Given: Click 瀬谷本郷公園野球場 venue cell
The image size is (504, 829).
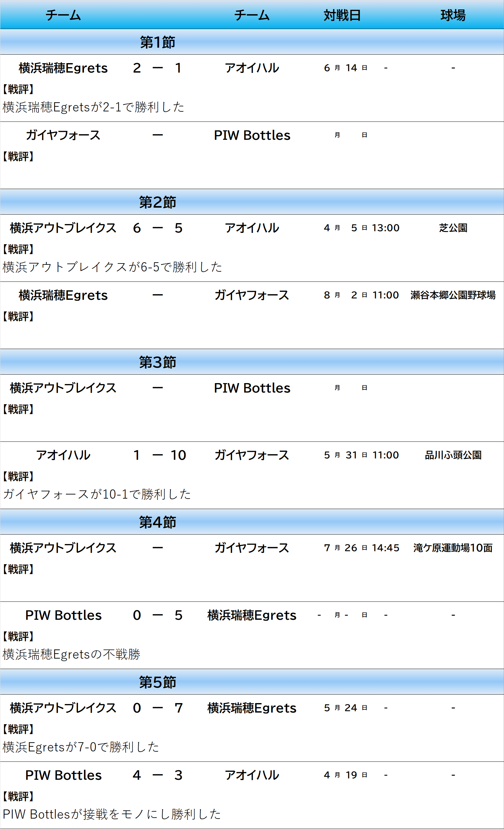Looking at the screenshot, I should pos(453,295).
